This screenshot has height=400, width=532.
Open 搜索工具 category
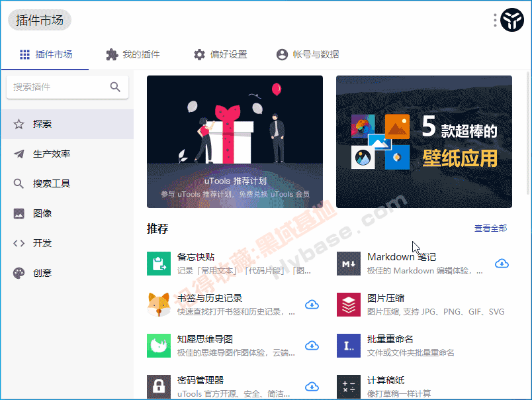(x=67, y=183)
